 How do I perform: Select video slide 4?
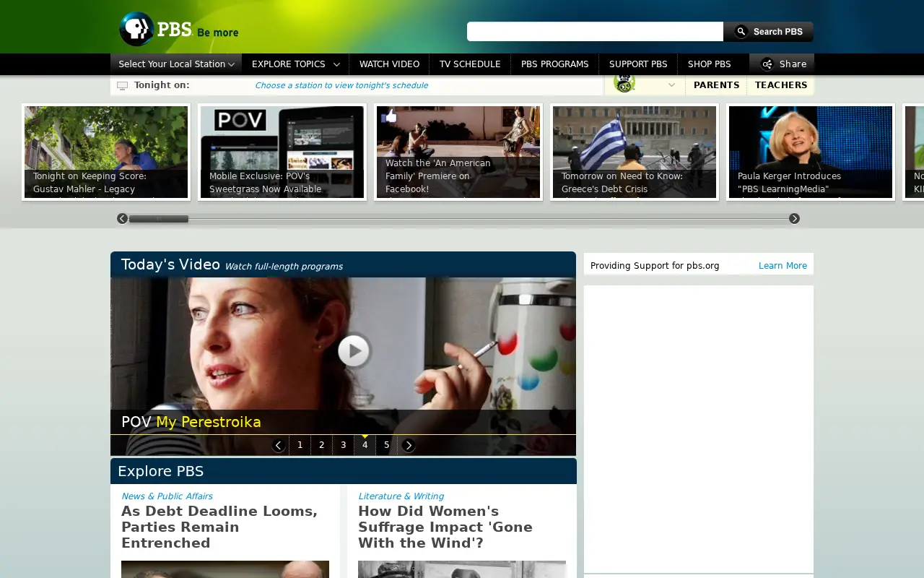[x=365, y=445]
